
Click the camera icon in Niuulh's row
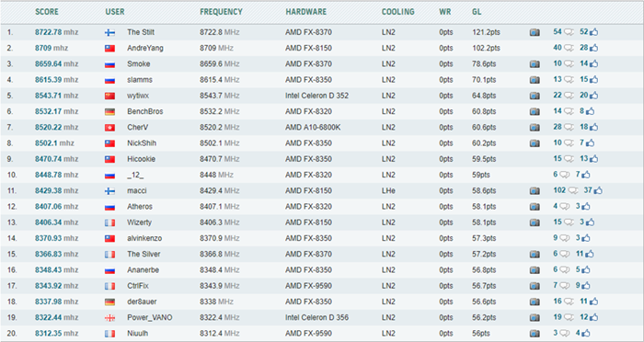point(535,334)
